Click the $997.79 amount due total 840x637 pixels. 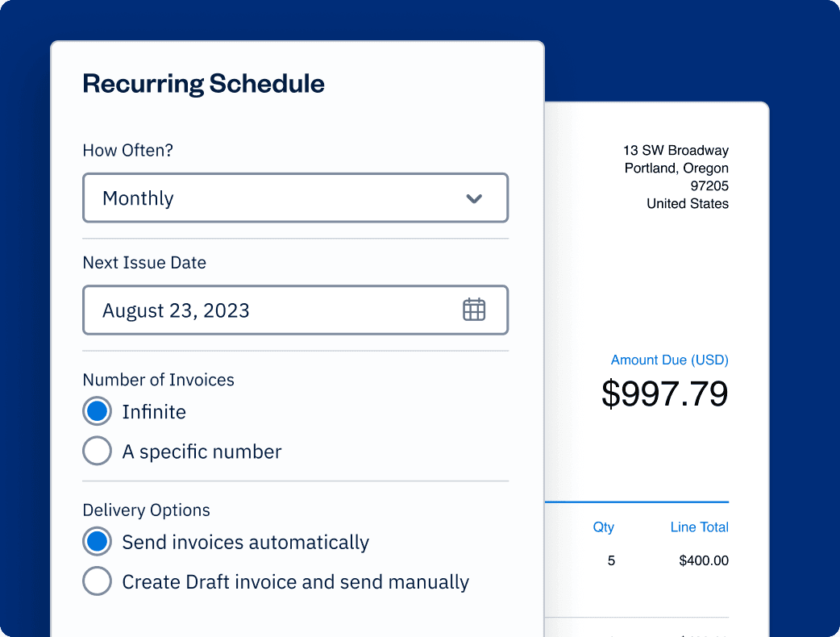click(664, 393)
